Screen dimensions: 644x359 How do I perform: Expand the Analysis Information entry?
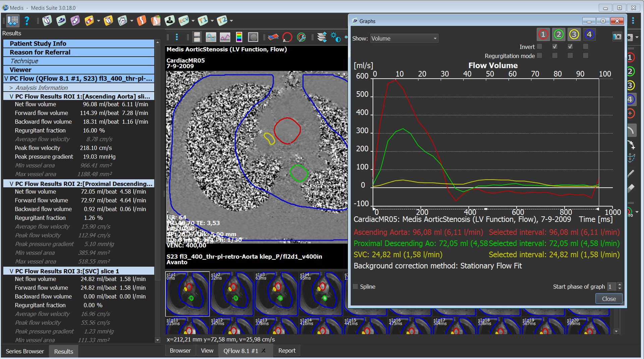click(x=11, y=88)
